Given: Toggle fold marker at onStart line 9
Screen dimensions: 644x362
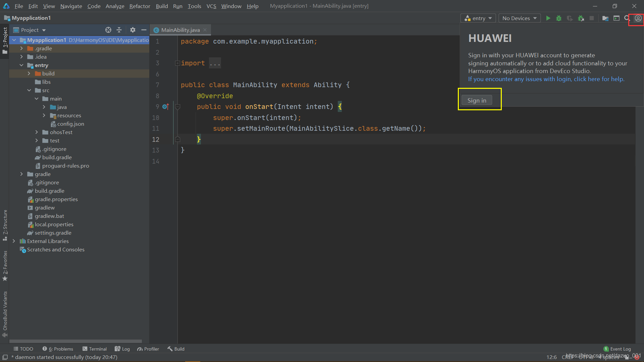Looking at the screenshot, I should (x=178, y=107).
